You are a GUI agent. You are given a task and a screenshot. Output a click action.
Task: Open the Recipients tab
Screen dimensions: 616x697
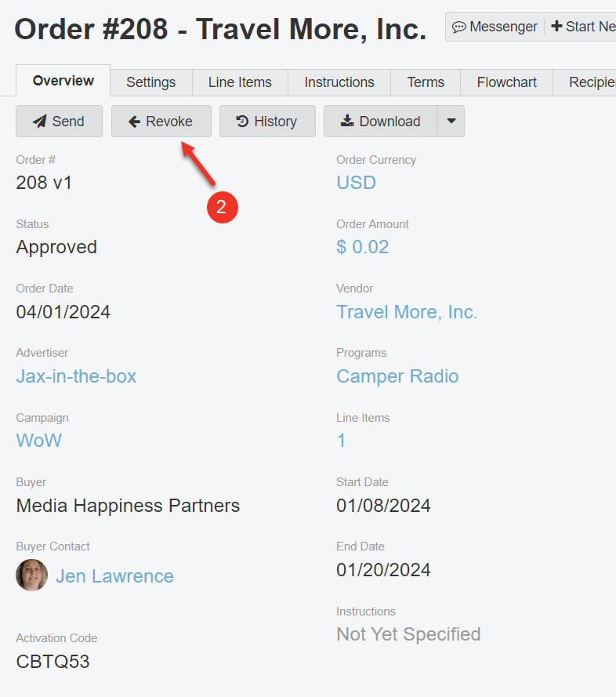pos(588,82)
